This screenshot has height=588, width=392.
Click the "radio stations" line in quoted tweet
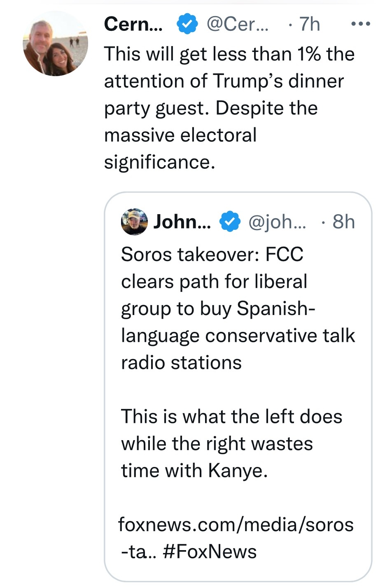pyautogui.click(x=181, y=362)
